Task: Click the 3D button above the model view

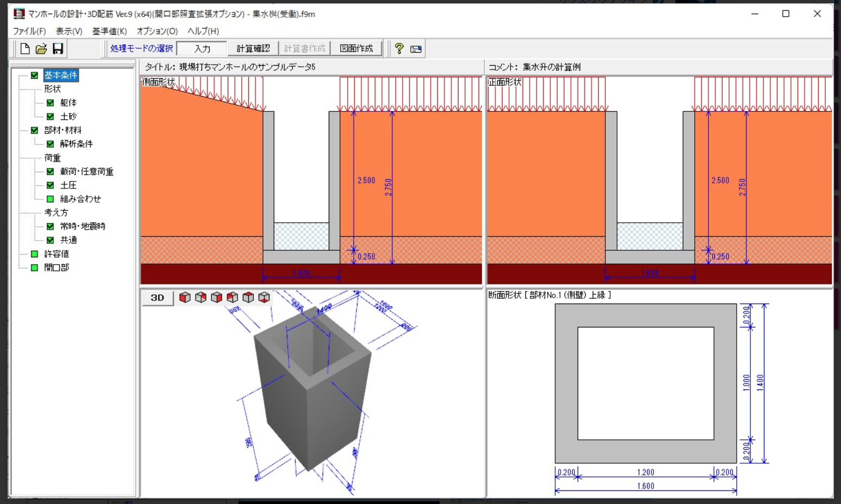Action: pos(158,298)
